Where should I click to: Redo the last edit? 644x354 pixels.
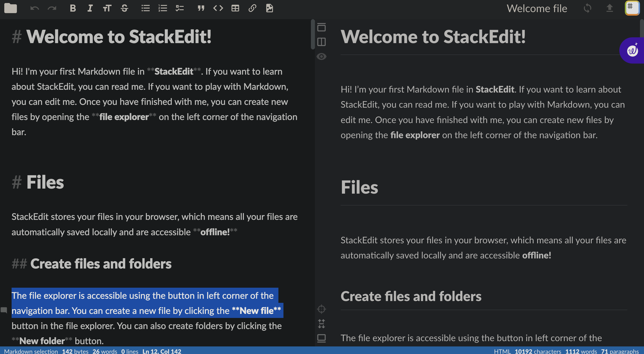pos(52,8)
